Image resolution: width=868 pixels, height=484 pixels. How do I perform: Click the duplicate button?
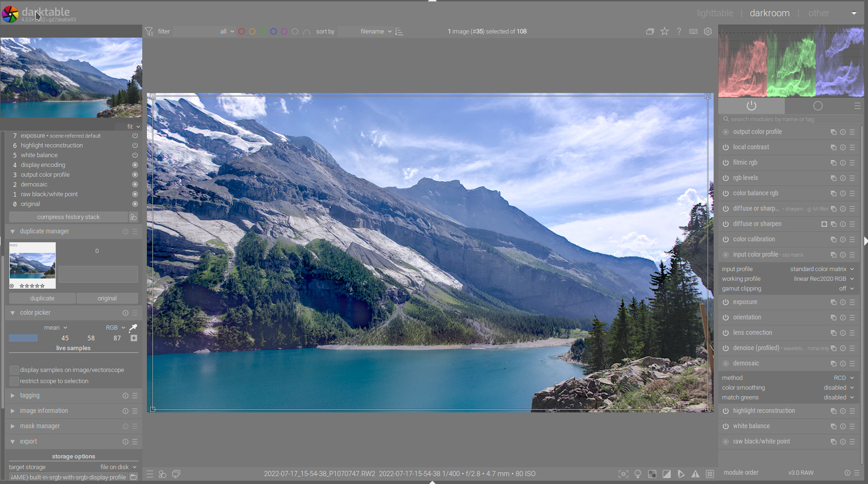tap(42, 298)
